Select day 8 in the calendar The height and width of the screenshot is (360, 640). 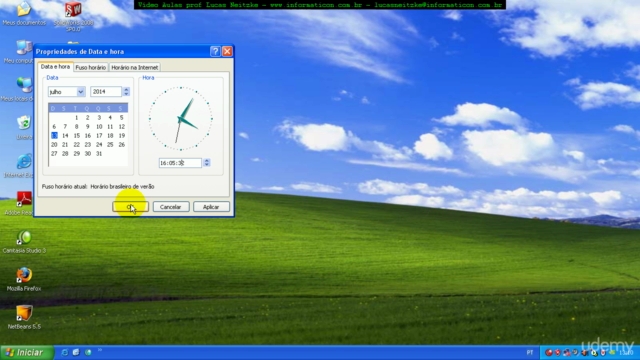point(76,127)
